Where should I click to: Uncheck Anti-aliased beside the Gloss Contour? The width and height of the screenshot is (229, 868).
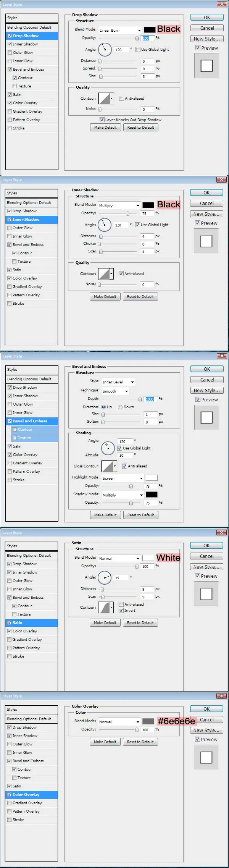tap(124, 466)
